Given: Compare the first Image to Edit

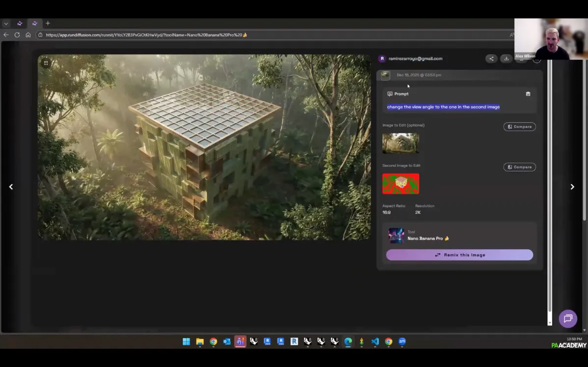Looking at the screenshot, I should (x=519, y=127).
